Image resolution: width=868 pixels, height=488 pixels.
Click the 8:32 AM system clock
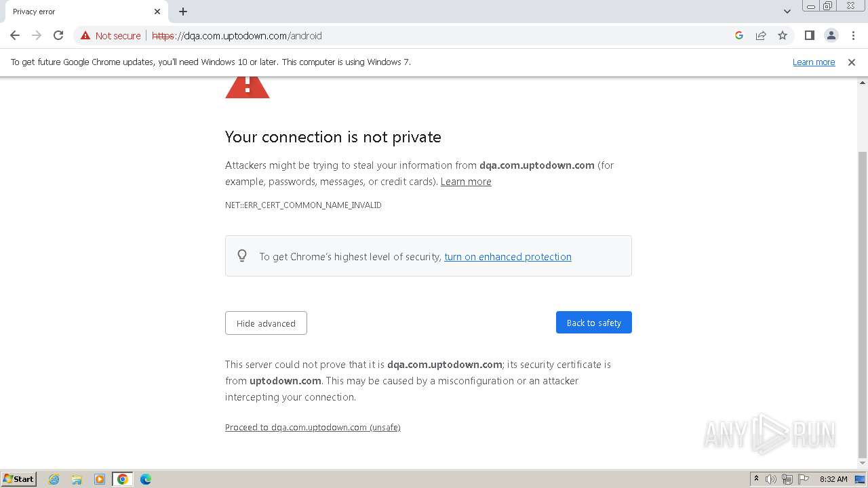(x=833, y=479)
